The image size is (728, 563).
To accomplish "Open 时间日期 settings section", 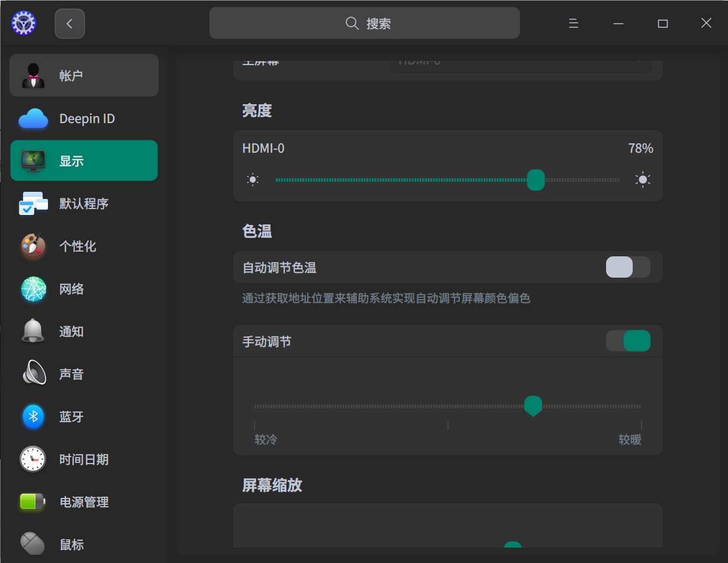I will coord(84,459).
